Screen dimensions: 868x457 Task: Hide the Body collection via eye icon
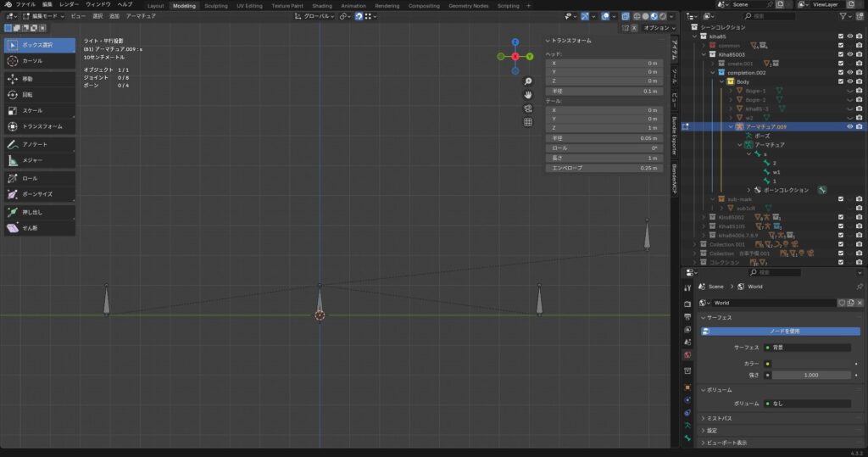click(849, 81)
